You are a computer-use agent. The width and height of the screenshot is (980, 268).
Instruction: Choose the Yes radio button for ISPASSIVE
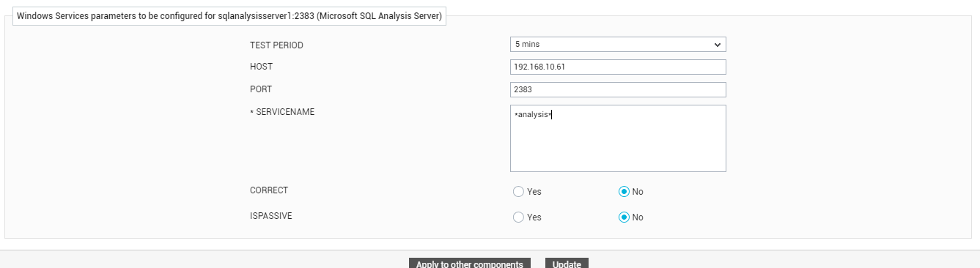coord(519,217)
